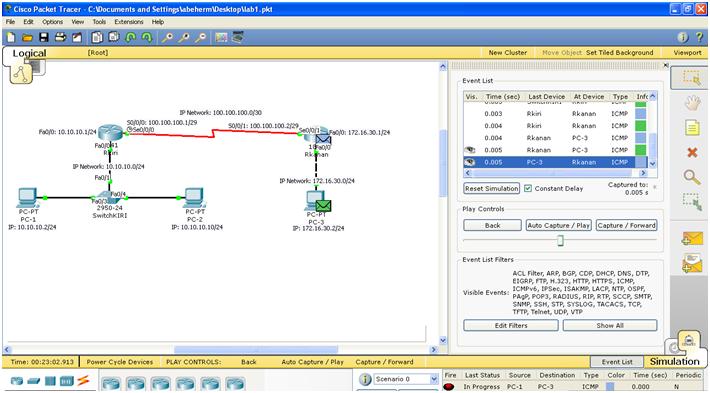The image size is (710, 393).
Task: Select the Rkiri router in the topology
Action: click(x=110, y=132)
